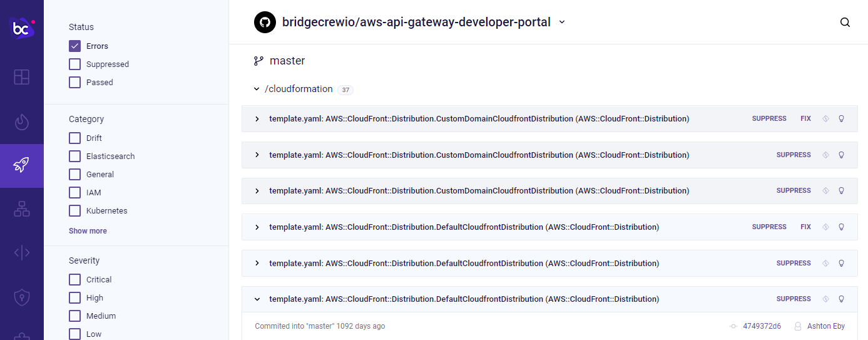This screenshot has width=868, height=340.
Task: Collapse the /cloudformation folder section
Action: coord(257,89)
